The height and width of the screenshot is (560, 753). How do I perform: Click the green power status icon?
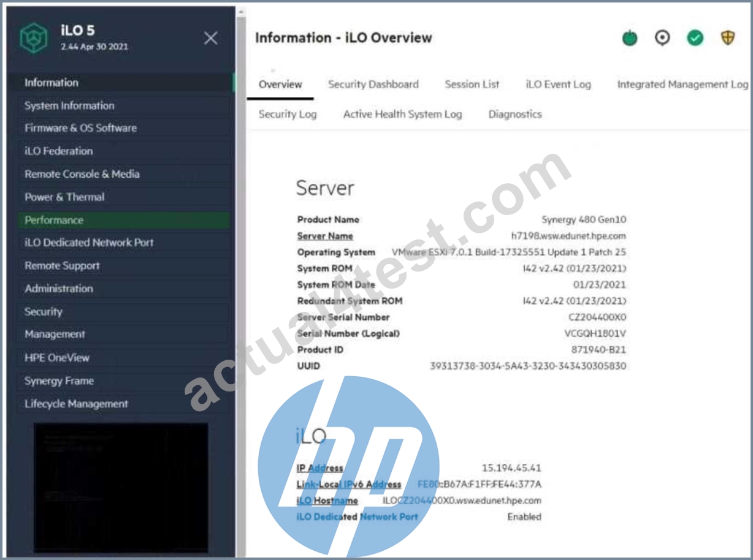click(x=630, y=38)
